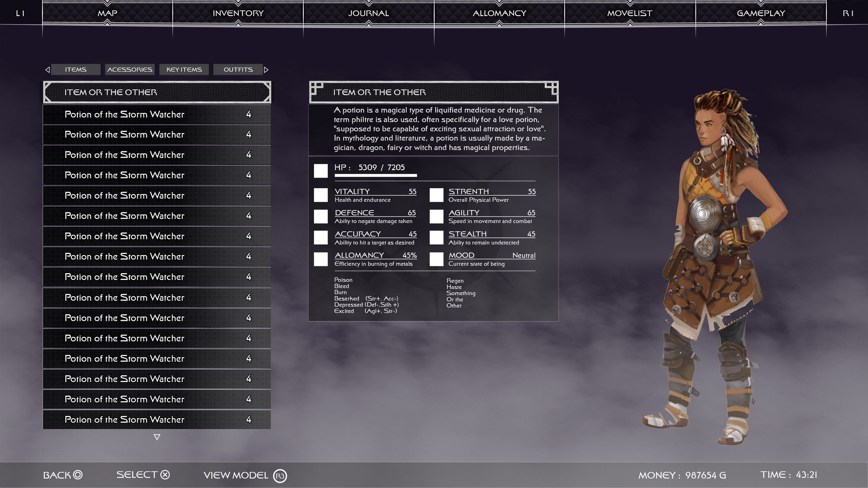Click the circle icon next to BACK
The image size is (868, 488).
[x=78, y=475]
